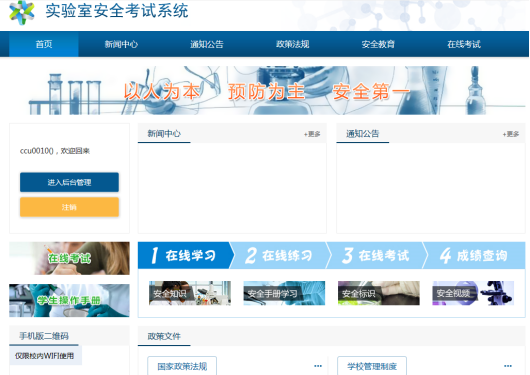This screenshot has height=375, width=530.
Task: Select the 学校管理制度 tab
Action: [372, 366]
